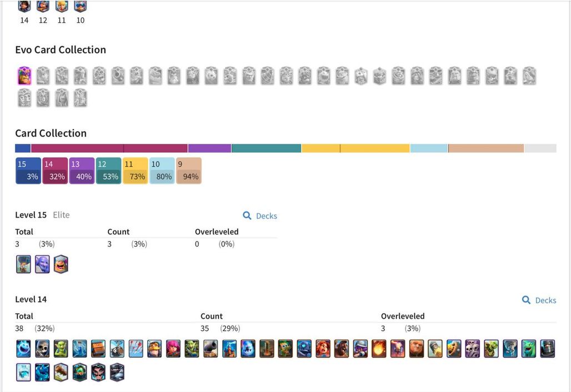This screenshot has height=392, width=571.
Task: Select the Musketeer card
Action: (360, 348)
